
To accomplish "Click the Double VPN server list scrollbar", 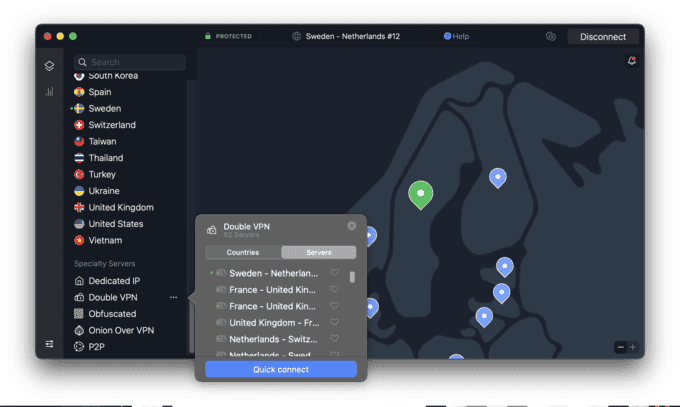I will point(352,277).
